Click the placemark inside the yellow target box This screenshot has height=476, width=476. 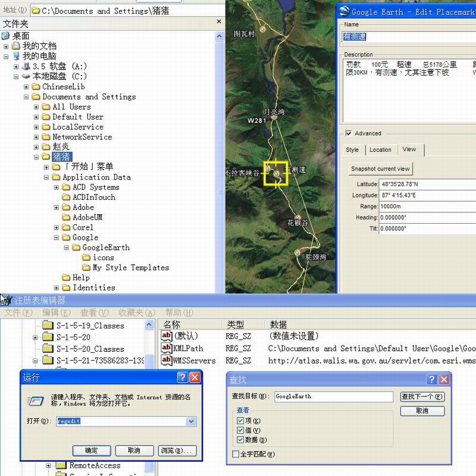[x=276, y=174]
